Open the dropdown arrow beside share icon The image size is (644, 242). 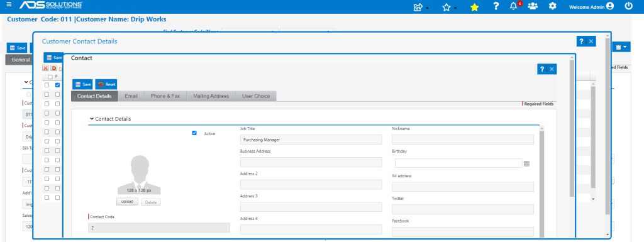tap(427, 8)
